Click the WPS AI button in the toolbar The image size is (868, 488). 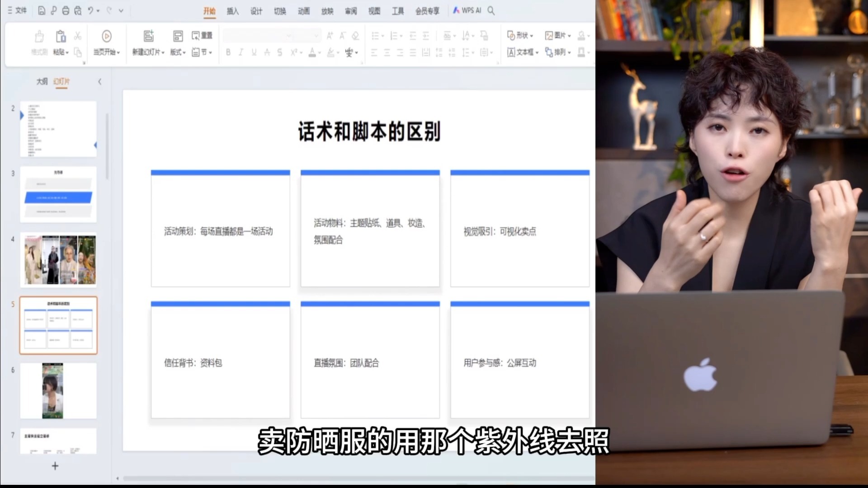point(468,10)
